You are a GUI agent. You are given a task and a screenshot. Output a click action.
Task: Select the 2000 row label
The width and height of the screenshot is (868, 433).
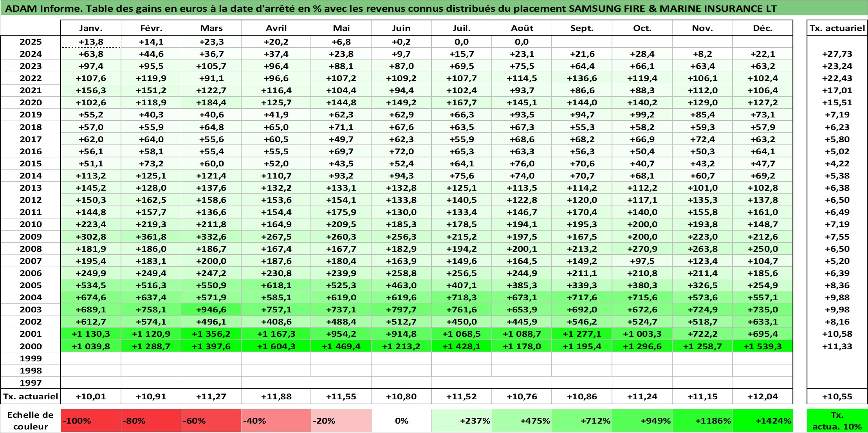coord(31,346)
